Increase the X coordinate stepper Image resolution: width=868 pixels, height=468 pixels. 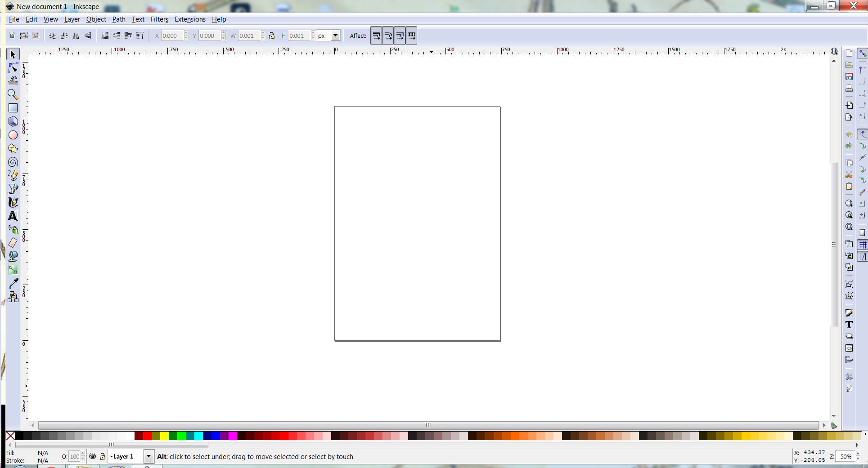[x=186, y=33]
